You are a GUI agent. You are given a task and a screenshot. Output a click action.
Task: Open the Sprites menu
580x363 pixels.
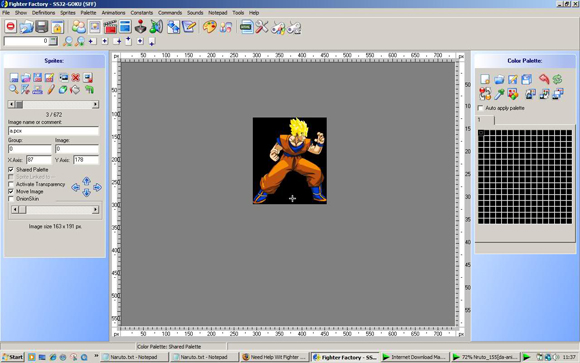click(x=68, y=13)
